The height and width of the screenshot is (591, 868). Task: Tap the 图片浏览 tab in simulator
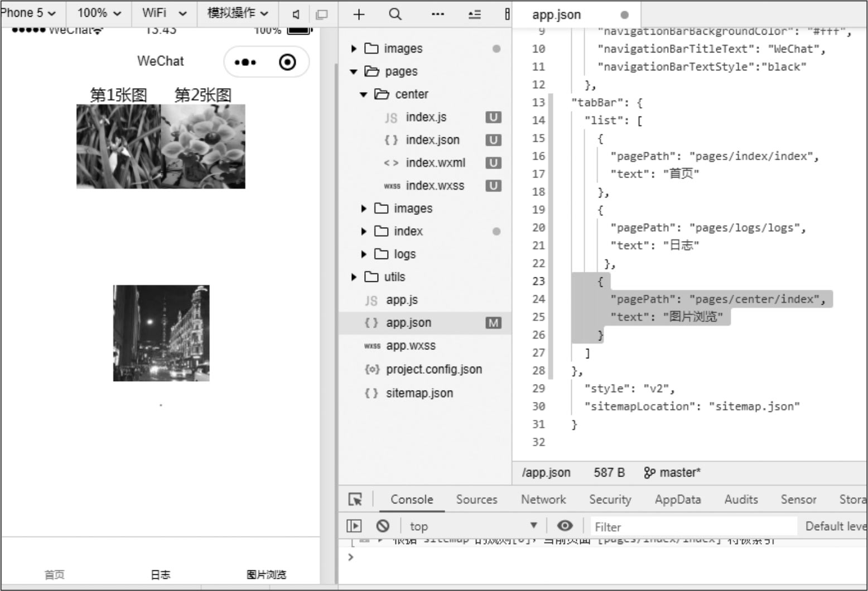click(267, 574)
